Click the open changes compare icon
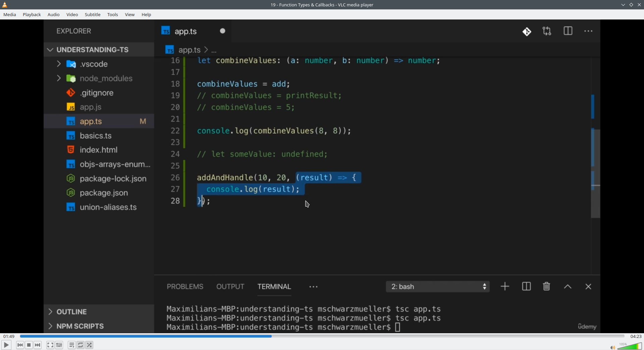Viewport: 644px width, 350px height. pos(547,31)
